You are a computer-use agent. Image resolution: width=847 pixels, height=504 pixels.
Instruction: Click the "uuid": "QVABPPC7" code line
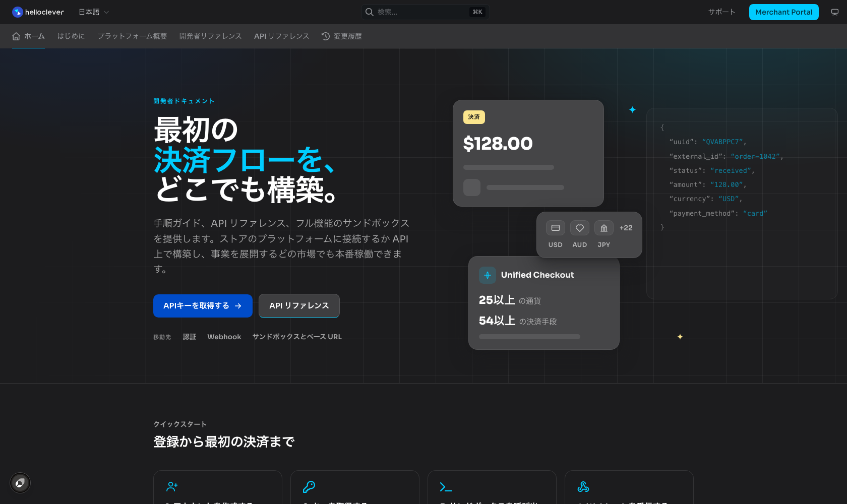[708, 142]
